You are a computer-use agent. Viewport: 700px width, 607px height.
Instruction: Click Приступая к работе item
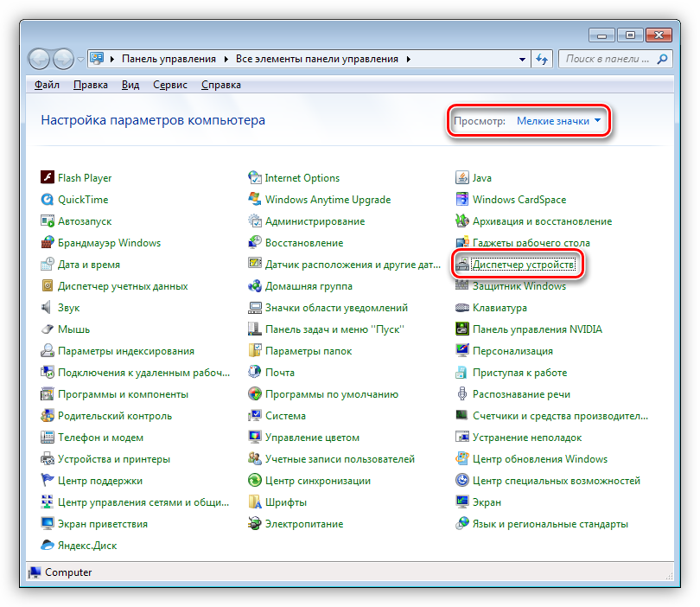[511, 372]
